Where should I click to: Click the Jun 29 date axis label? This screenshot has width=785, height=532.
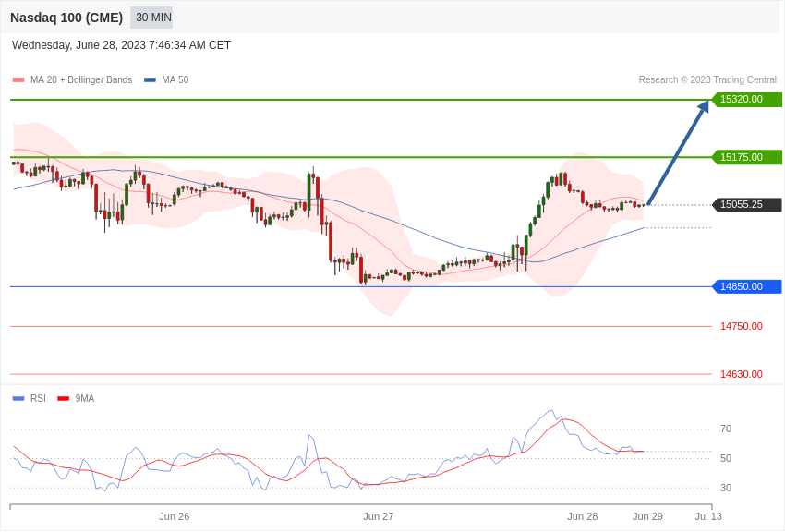click(647, 516)
